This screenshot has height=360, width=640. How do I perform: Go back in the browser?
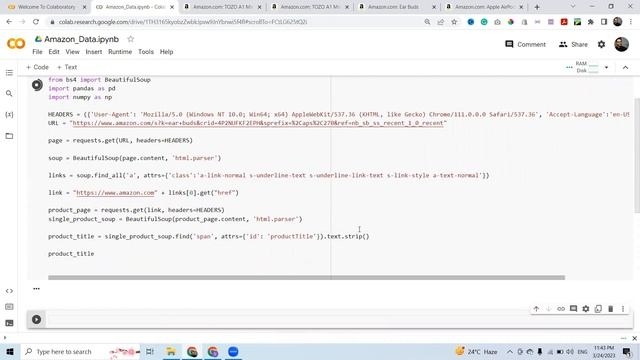tap(9, 22)
